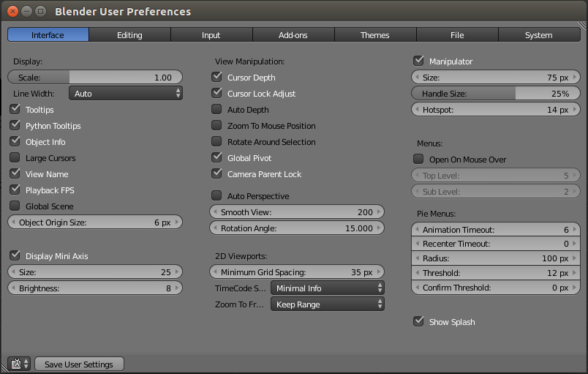Click left arrow on Object Origin Size

coord(13,222)
